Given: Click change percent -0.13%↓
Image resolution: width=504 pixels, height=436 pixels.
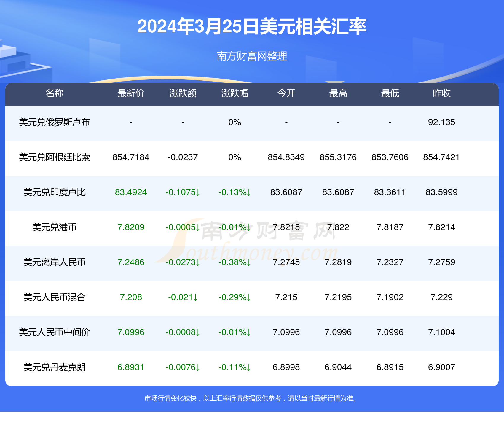Looking at the screenshot, I should coord(235,192).
